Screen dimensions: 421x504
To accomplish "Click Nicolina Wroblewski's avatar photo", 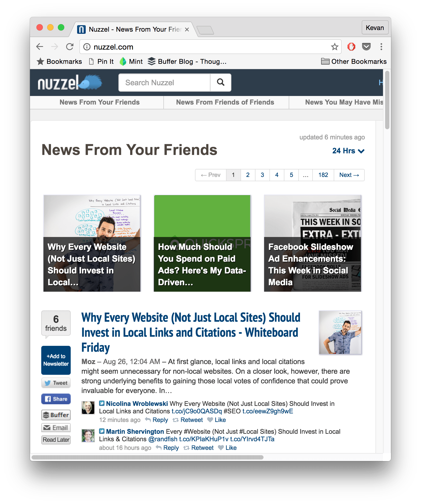I will tap(88, 407).
